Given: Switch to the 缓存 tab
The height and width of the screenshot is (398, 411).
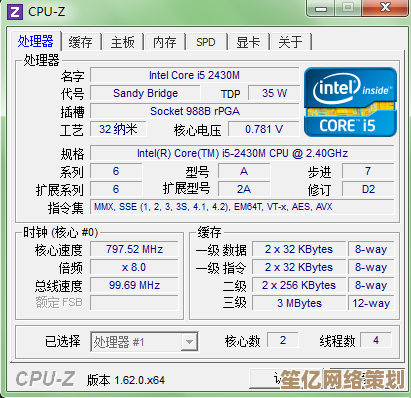Looking at the screenshot, I should coord(80,42).
